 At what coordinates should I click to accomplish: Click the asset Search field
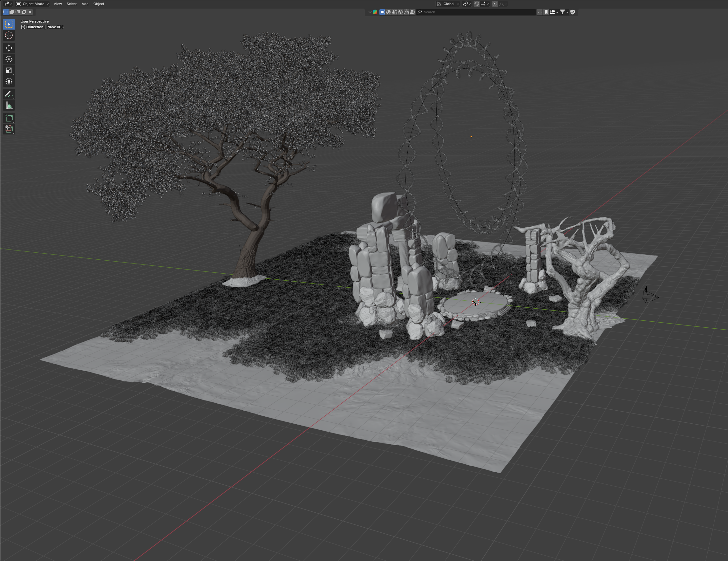pos(477,12)
